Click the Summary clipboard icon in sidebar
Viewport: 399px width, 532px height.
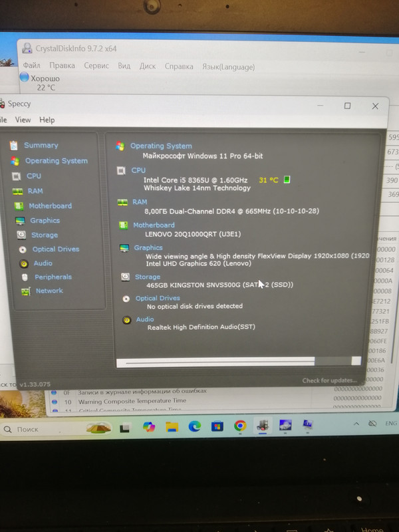point(13,145)
